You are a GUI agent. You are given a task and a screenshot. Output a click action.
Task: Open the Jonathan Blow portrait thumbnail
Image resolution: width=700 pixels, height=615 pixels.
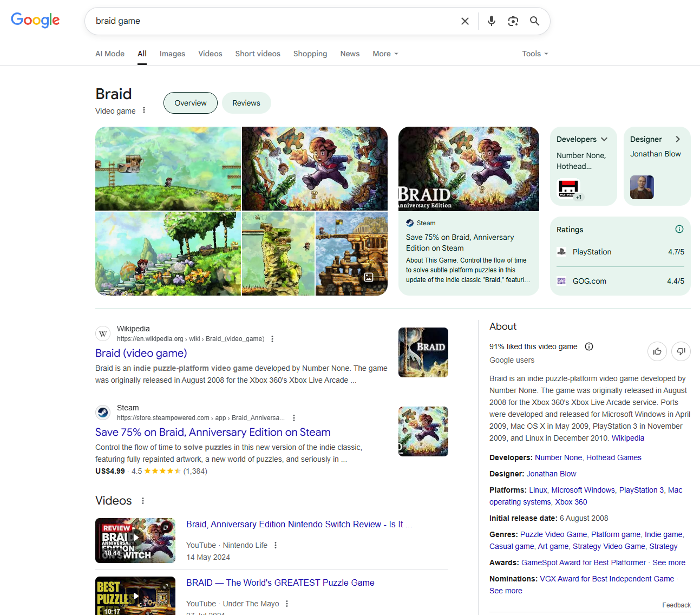point(642,187)
